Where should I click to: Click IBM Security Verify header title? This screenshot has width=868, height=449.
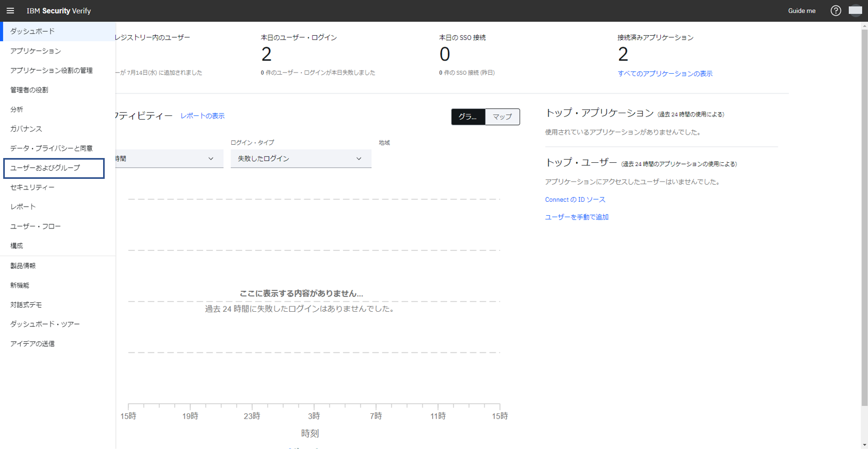59,11
